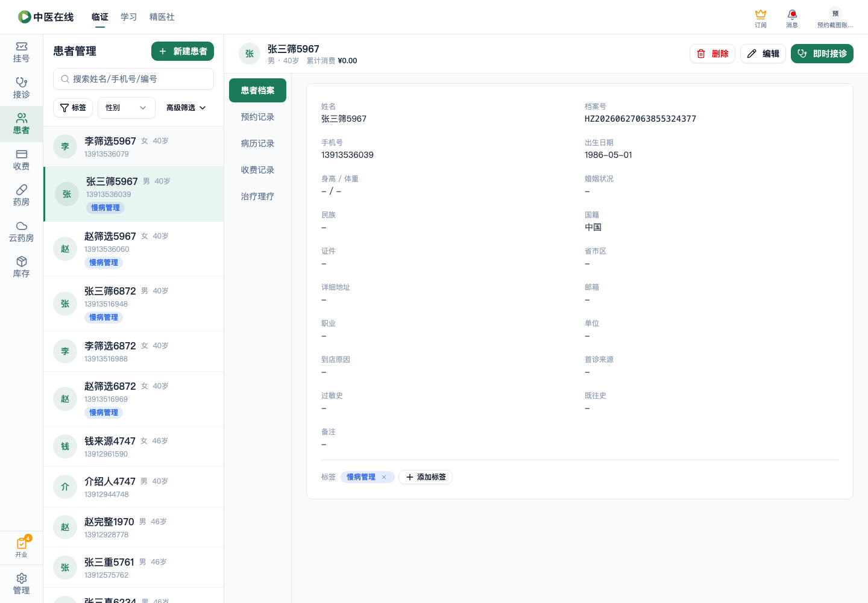The image size is (868, 603).
Task: Click avatar of 钱来源4747 in list
Action: (65, 446)
